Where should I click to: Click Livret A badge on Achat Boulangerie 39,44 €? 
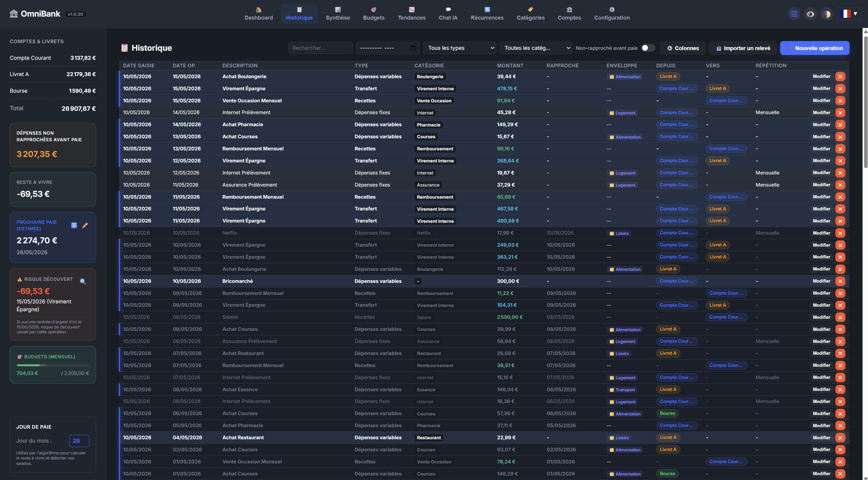pyautogui.click(x=668, y=76)
